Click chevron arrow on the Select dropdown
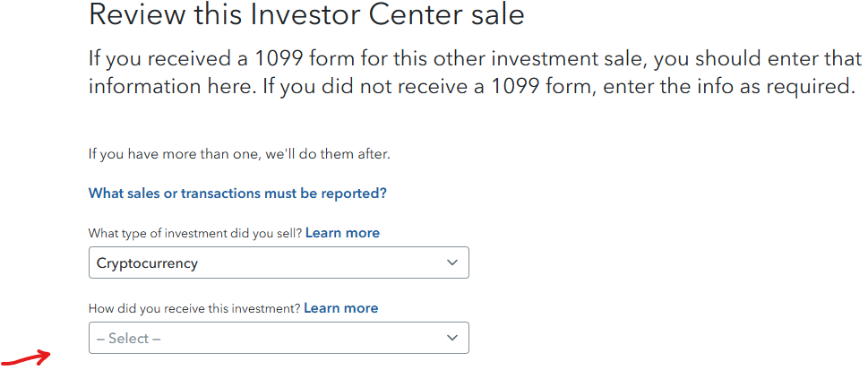 [x=452, y=338]
